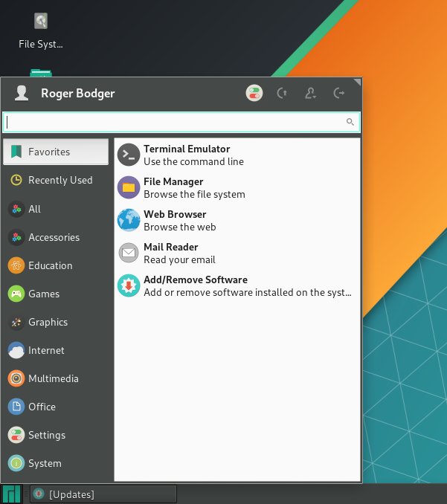The height and width of the screenshot is (504, 447).
Task: Click the [Updates] taskbar button
Action: coord(103,494)
